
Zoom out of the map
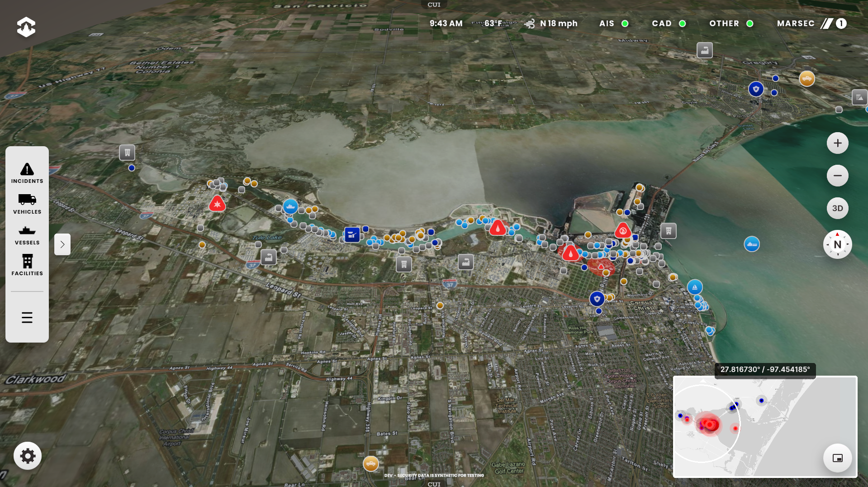837,176
